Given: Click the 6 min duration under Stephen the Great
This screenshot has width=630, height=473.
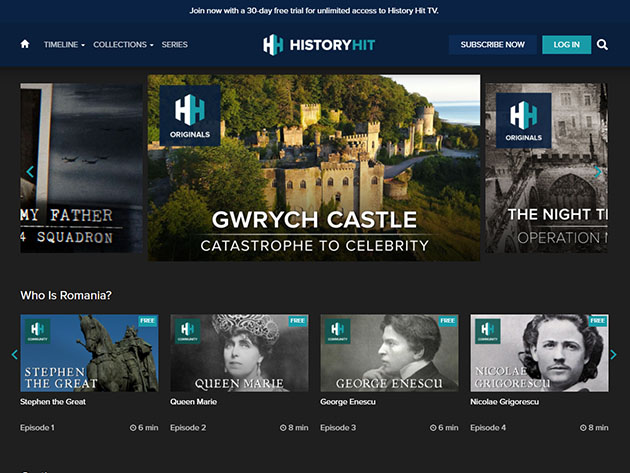Looking at the screenshot, I should coord(144,428).
